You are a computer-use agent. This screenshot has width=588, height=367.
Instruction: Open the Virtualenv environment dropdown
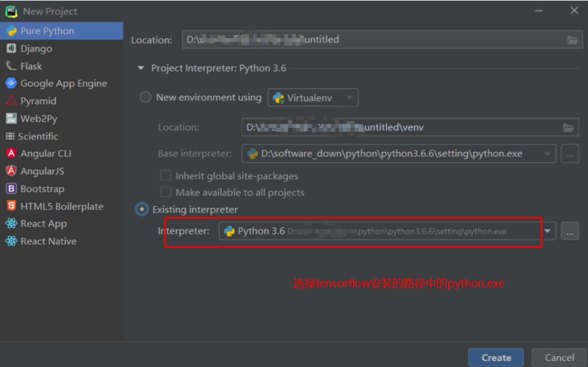313,98
